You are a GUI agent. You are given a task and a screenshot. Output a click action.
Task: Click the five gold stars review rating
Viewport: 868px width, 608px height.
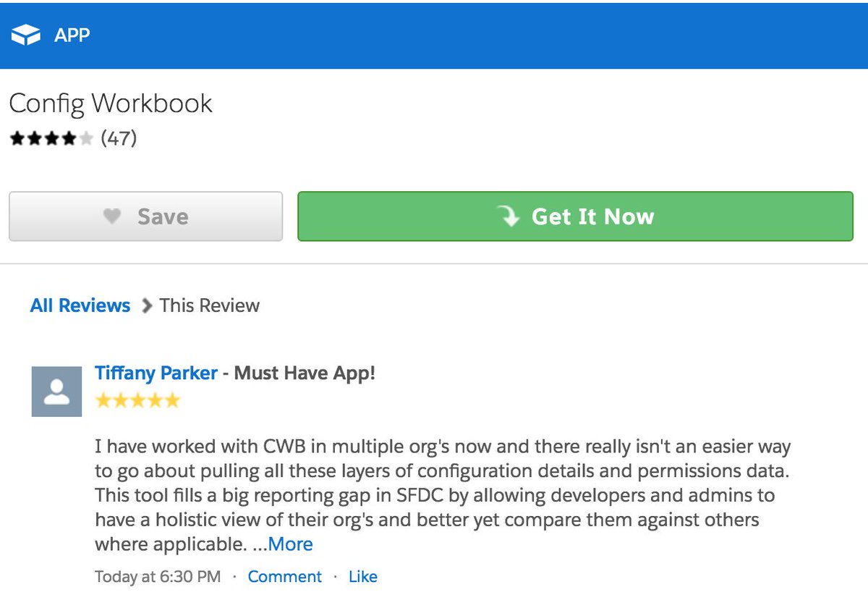pyautogui.click(x=137, y=400)
